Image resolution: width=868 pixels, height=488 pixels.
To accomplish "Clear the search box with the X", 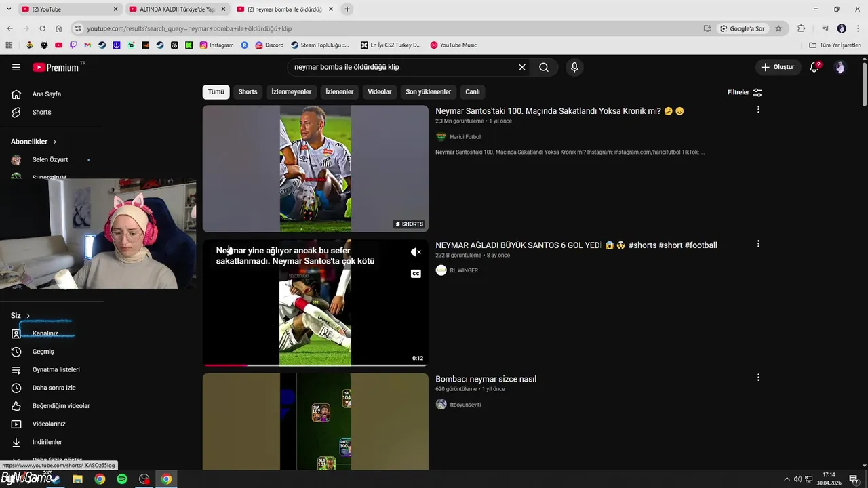I will (x=522, y=67).
